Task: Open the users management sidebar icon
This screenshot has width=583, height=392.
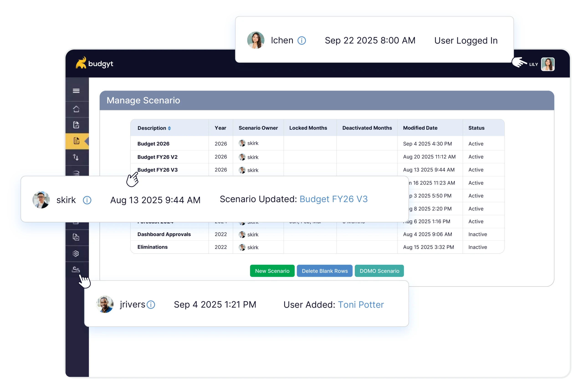Action: point(76,270)
